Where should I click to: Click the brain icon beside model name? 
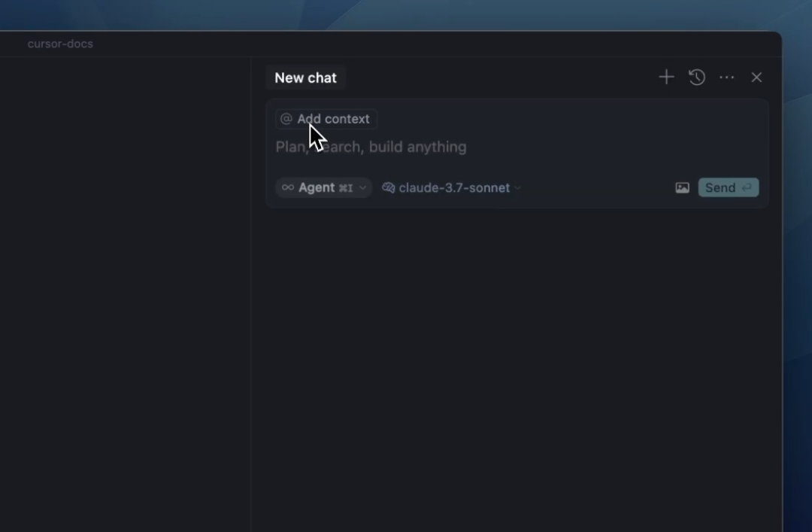point(389,187)
